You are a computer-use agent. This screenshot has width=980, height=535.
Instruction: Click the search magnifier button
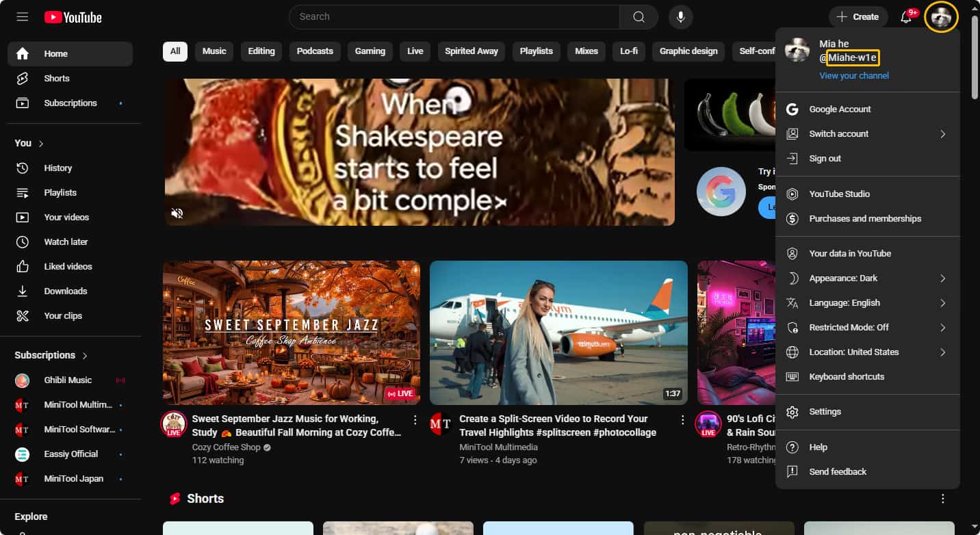[x=639, y=17]
